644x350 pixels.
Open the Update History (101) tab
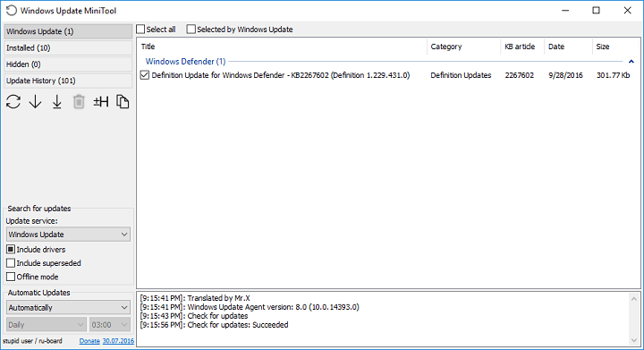pyautogui.click(x=68, y=81)
